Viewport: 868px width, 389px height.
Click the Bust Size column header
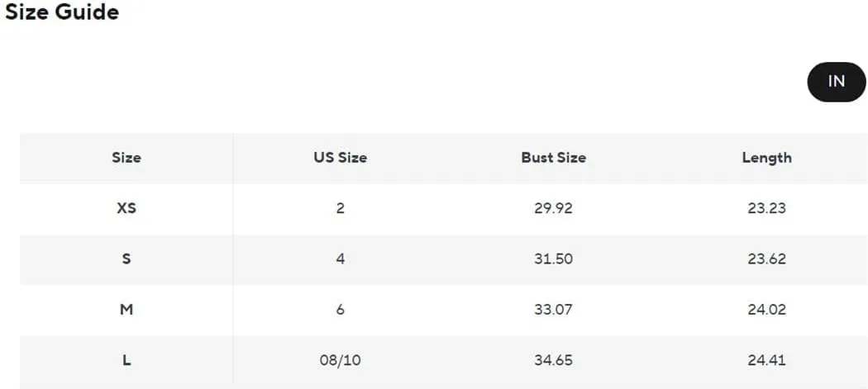pyautogui.click(x=553, y=158)
